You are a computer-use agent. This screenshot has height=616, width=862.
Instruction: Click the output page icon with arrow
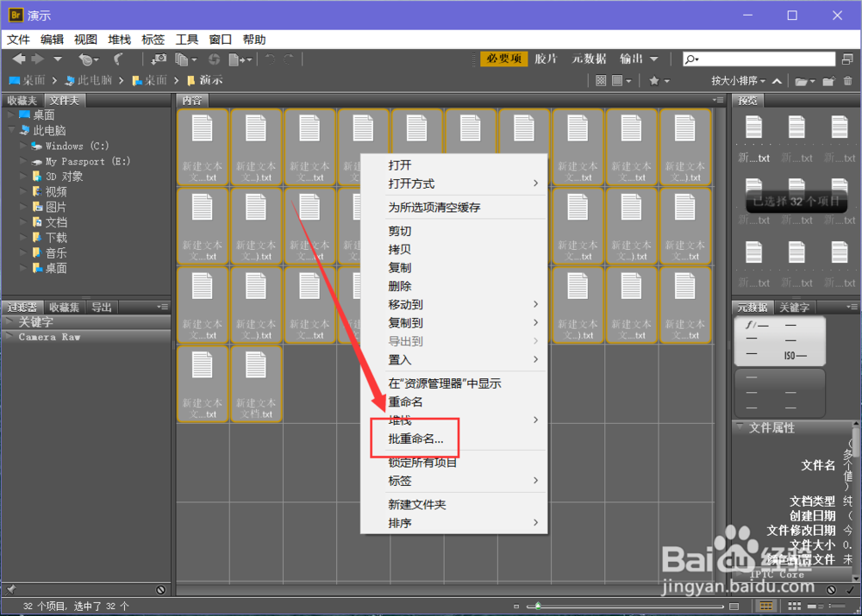pos(240,59)
